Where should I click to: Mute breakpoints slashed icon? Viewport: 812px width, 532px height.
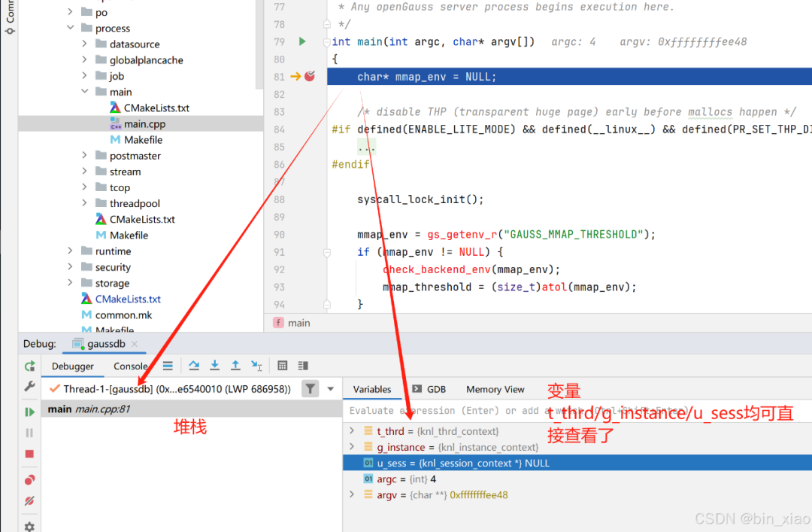pos(29,501)
